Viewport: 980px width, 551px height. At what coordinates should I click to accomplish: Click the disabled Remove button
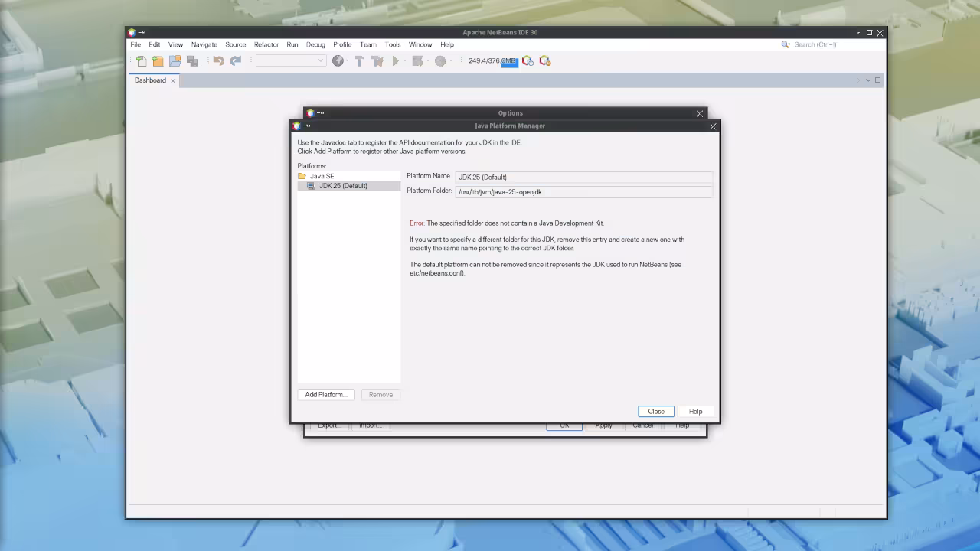tap(381, 395)
